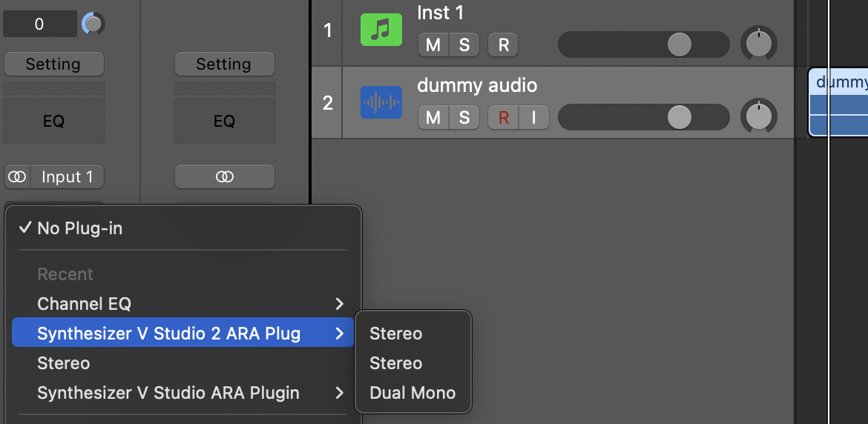Click the first channel strip Setting button

pyautogui.click(x=53, y=64)
